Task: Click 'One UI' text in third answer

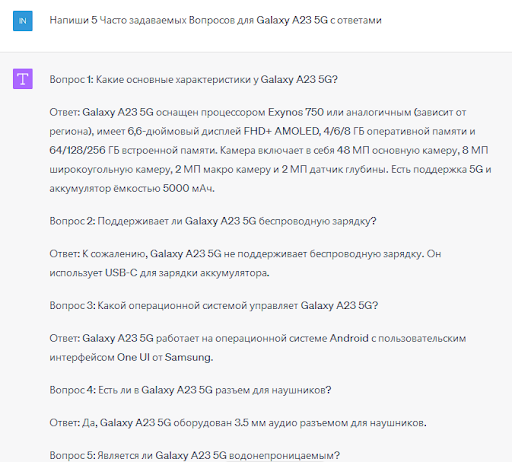Action: tap(133, 357)
